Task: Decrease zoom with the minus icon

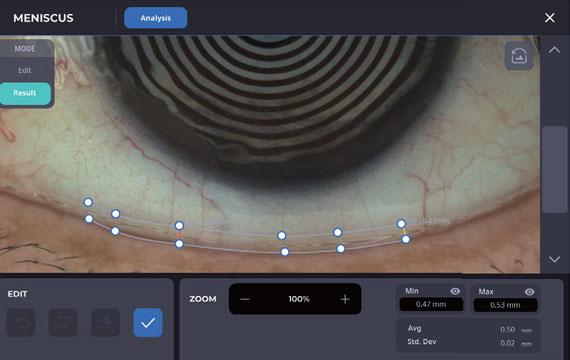Action: (x=245, y=299)
